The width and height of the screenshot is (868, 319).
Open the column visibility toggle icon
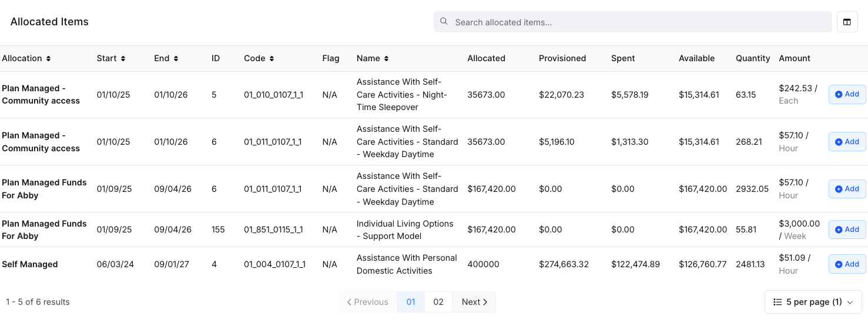[847, 22]
